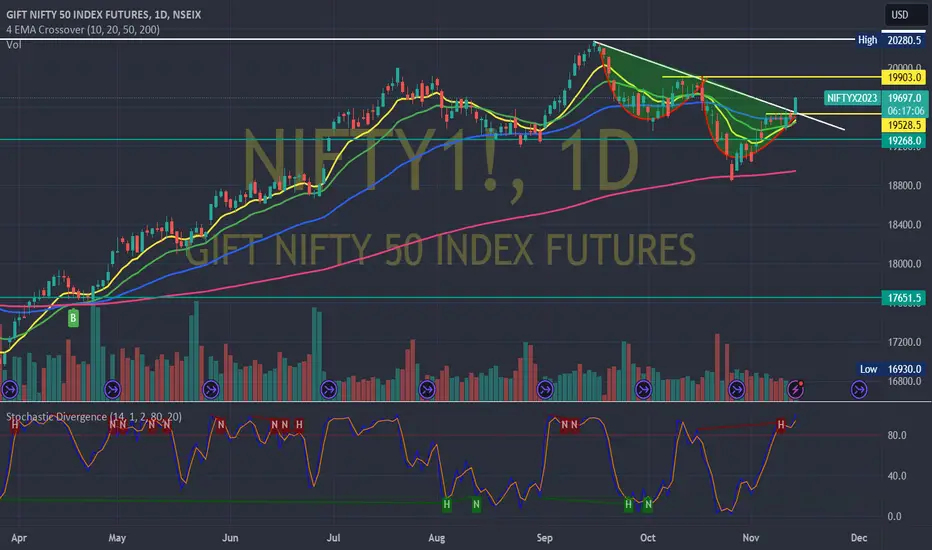Viewport: 932px width, 550px height.
Task: Click the 80.0 stochastic axis value
Action: (x=896, y=435)
